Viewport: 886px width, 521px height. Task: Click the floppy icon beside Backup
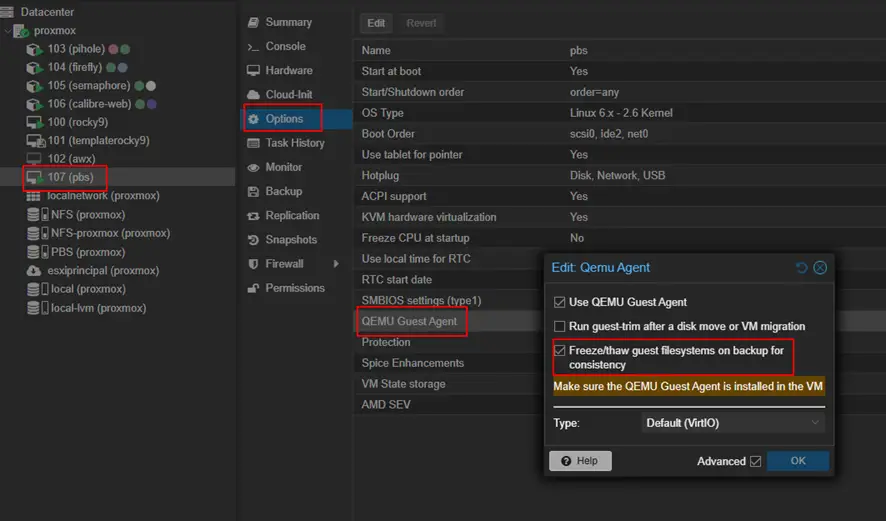pos(253,192)
